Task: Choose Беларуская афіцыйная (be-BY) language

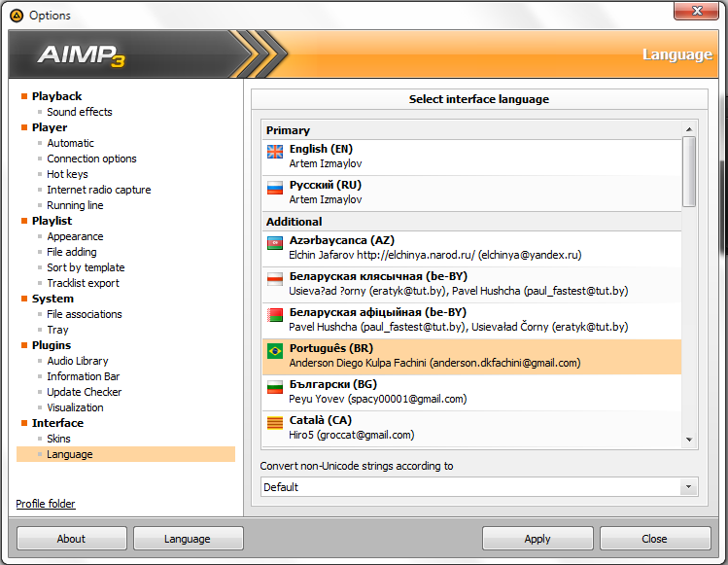Action: coord(472,321)
